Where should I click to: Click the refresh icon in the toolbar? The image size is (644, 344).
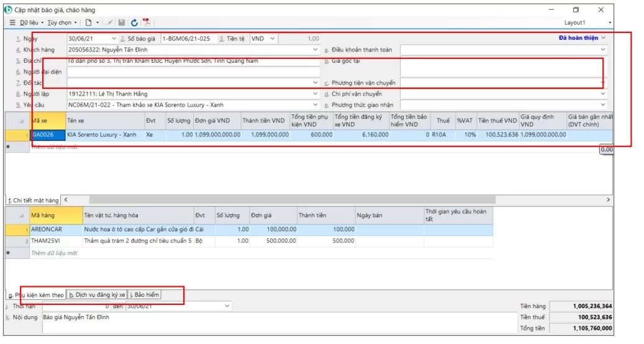[134, 23]
